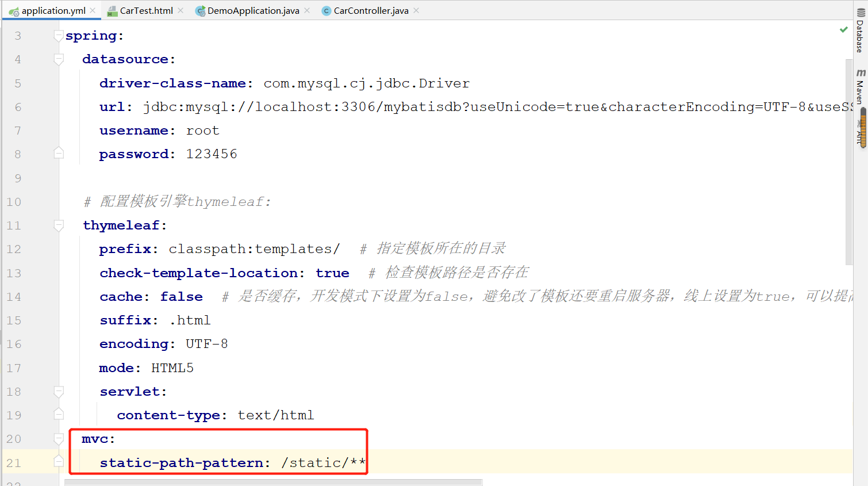Viewport: 868px width, 486px height.
Task: Click the 'driver-class-name:' key
Action: pos(176,83)
